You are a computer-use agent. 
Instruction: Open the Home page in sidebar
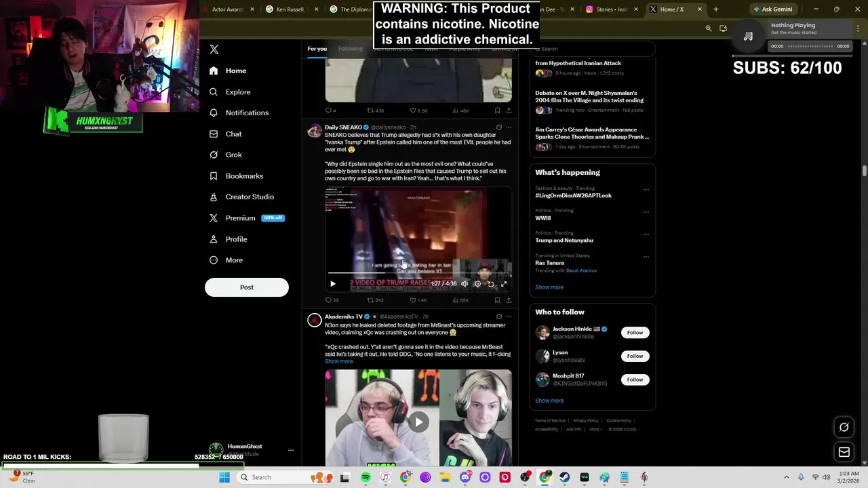(x=228, y=70)
